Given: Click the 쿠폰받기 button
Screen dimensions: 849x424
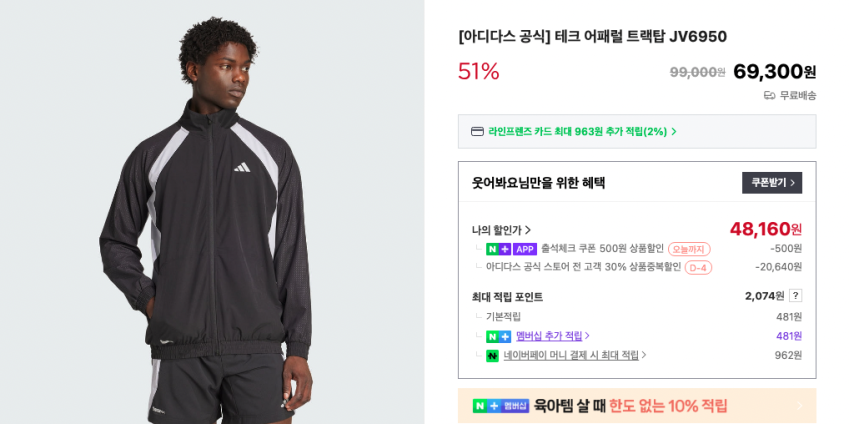Looking at the screenshot, I should (772, 182).
